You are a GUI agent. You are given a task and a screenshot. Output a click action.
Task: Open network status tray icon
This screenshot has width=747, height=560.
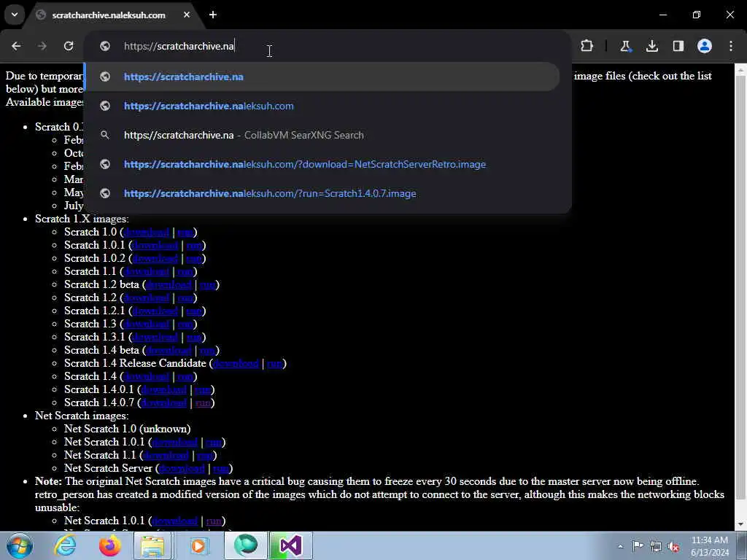[x=656, y=546]
